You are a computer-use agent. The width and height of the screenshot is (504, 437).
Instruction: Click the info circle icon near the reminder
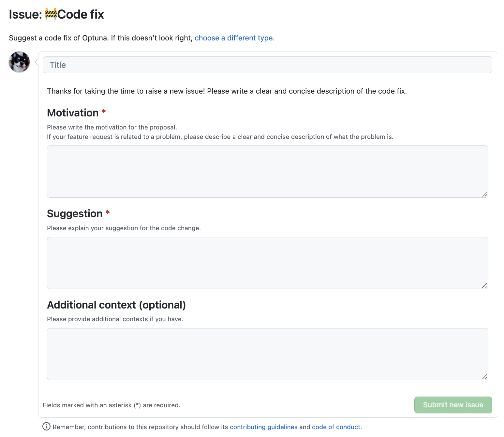(46, 427)
